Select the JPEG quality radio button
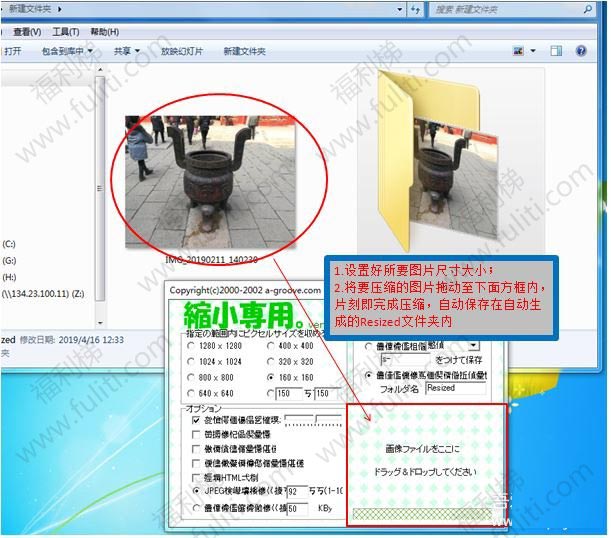 196,492
